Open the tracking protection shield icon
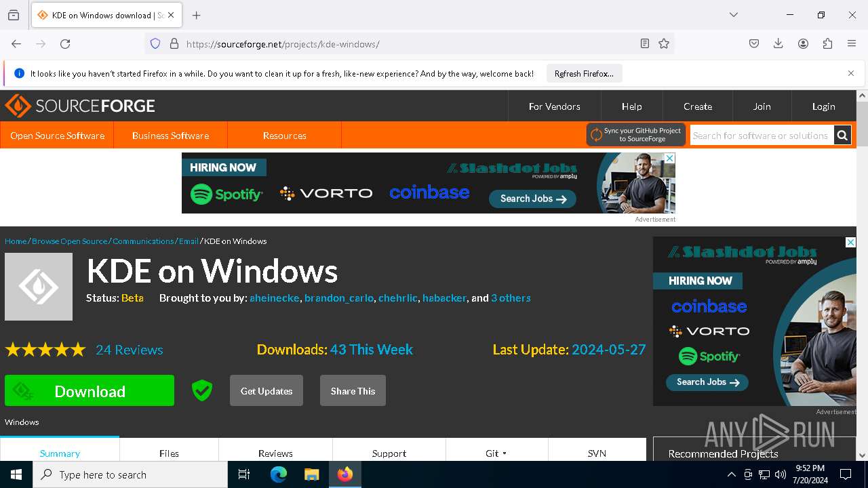The image size is (868, 488). click(x=155, y=44)
